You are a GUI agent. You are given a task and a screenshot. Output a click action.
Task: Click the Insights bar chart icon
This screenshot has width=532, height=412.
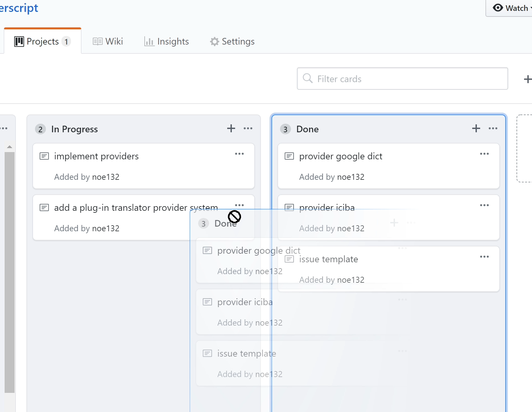click(x=149, y=41)
